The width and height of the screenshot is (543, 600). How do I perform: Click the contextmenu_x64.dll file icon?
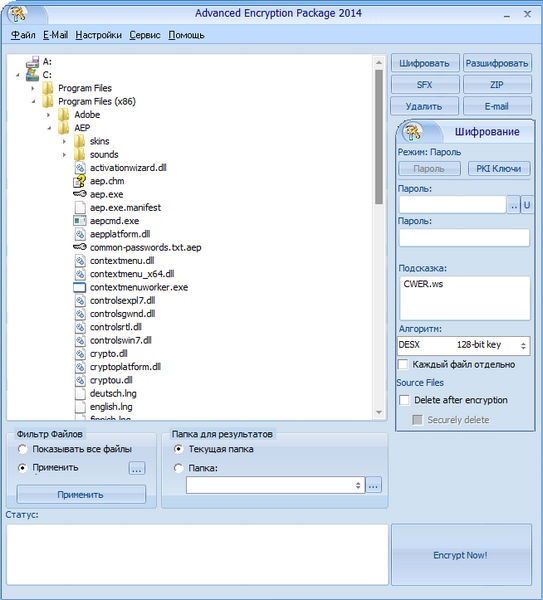pyautogui.click(x=80, y=274)
